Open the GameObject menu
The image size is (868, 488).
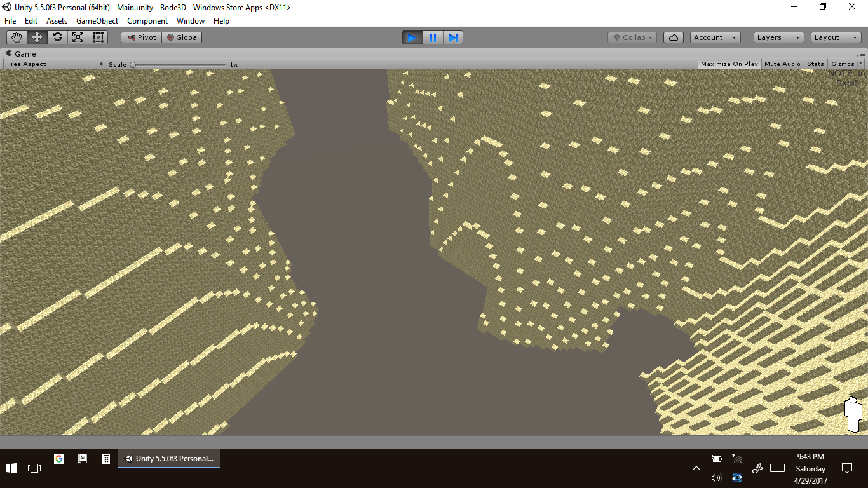pos(97,21)
